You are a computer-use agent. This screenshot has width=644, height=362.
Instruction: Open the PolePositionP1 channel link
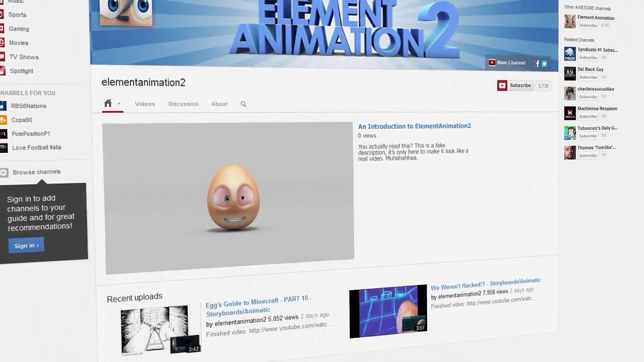(31, 134)
